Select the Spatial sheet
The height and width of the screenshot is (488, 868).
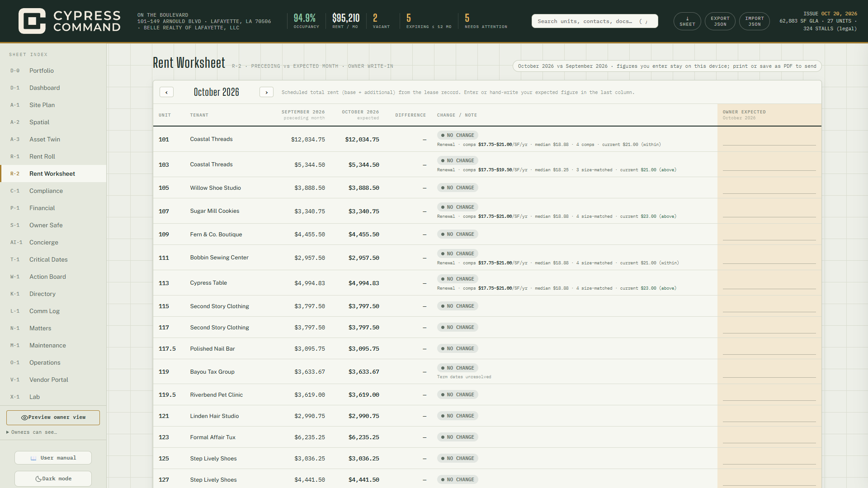click(53, 122)
